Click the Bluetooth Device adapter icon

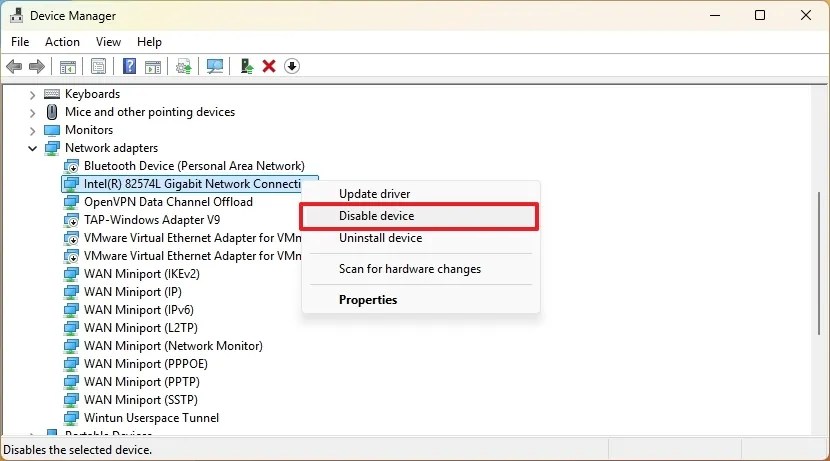tap(71, 167)
